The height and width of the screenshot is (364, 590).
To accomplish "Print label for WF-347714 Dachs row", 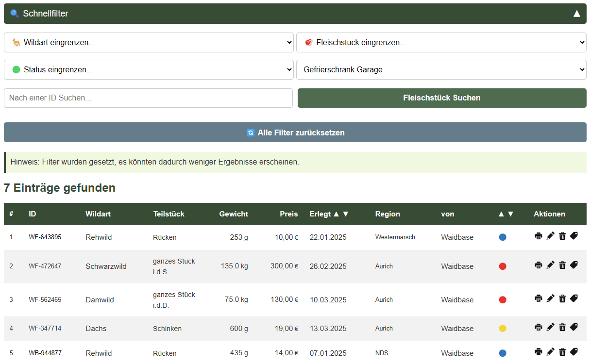I will point(538,327).
